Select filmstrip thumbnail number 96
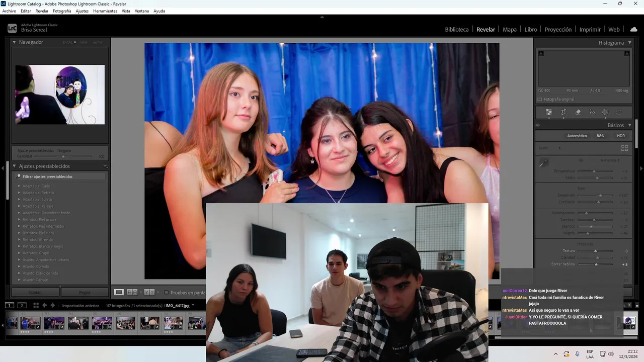This screenshot has width=644, height=362. click(x=126, y=323)
